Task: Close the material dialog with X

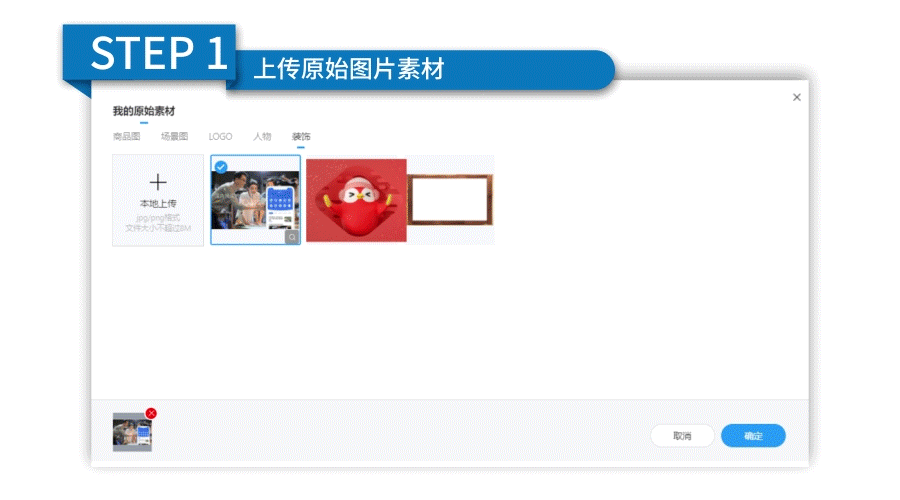Action: (797, 98)
